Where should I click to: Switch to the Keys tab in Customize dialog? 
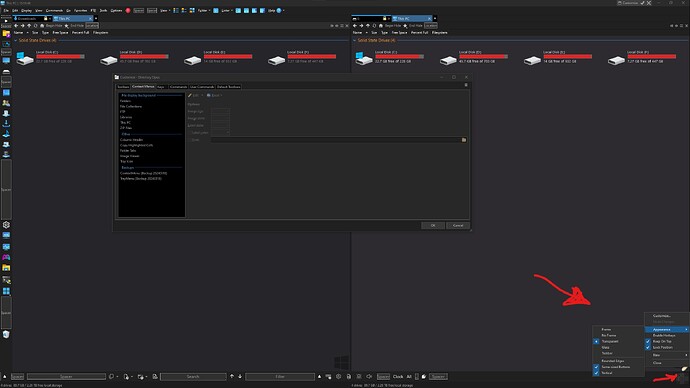coord(161,87)
